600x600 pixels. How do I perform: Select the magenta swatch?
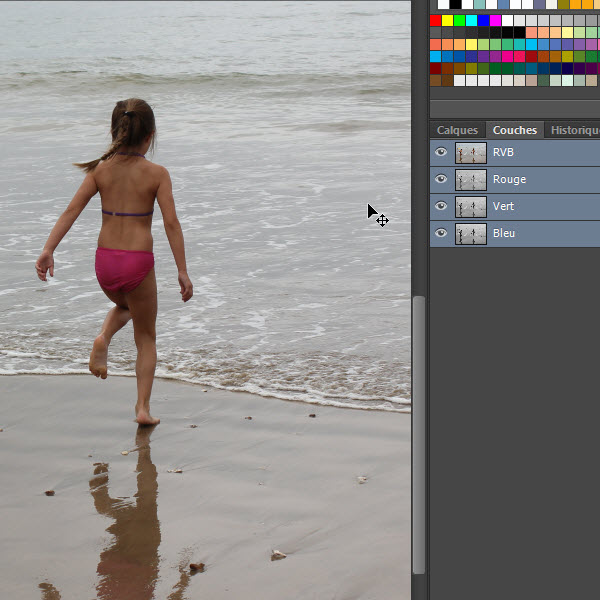496,20
